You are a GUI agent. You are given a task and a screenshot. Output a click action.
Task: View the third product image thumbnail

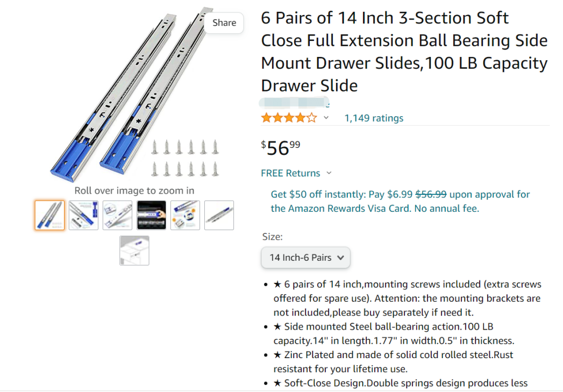click(x=117, y=215)
